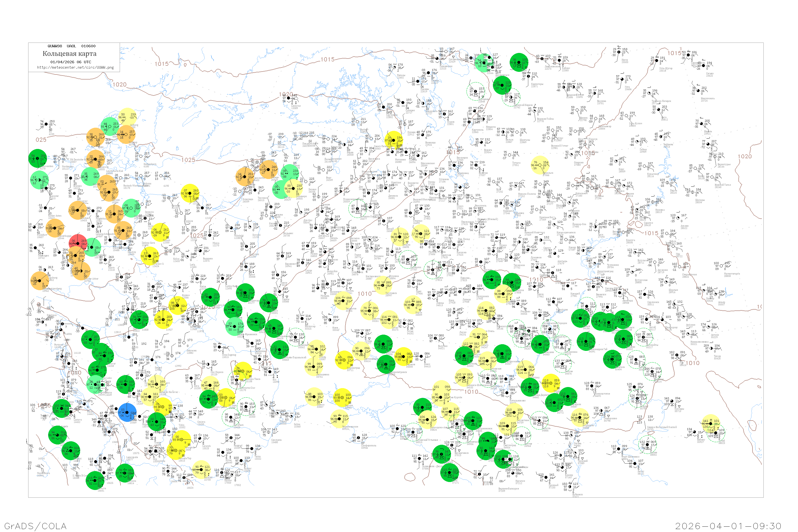The width and height of the screenshot is (798, 532).
Task: Click yellow Leba station marker
Action: (190, 193)
